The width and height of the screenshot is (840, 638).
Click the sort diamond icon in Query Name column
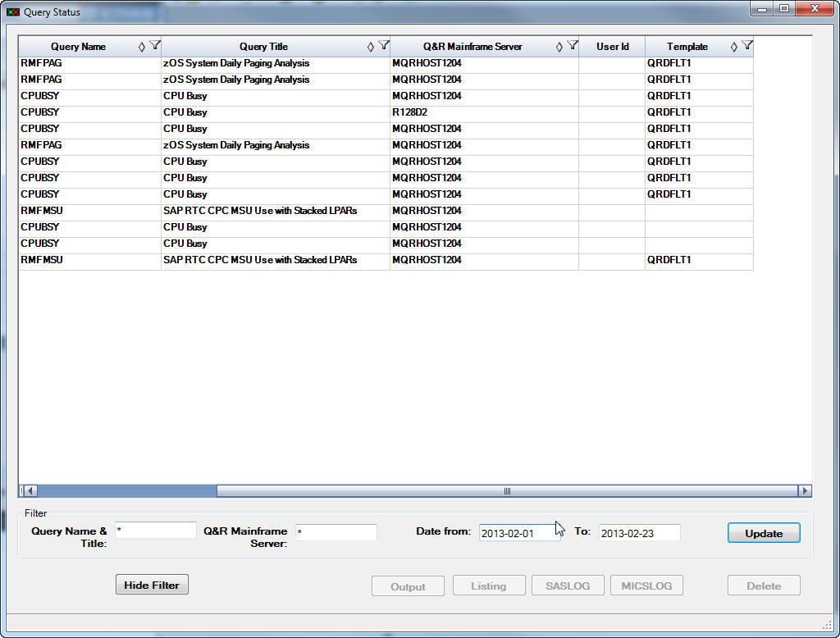[x=141, y=47]
